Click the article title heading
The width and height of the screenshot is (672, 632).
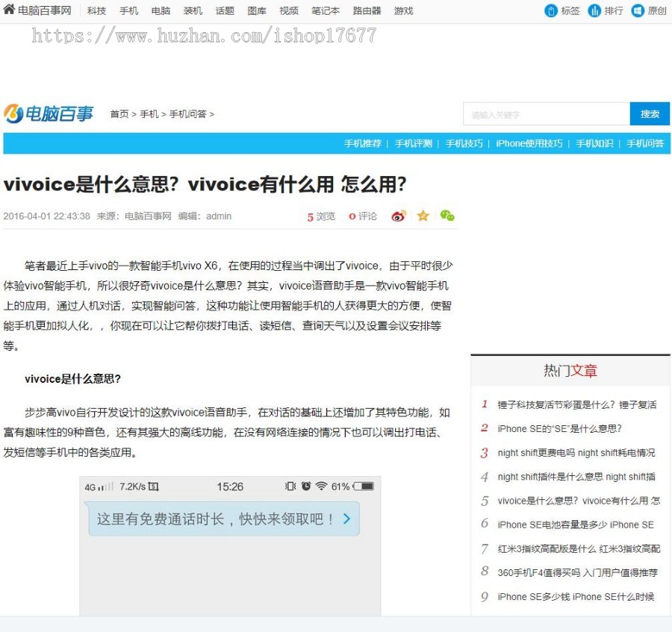coord(205,184)
